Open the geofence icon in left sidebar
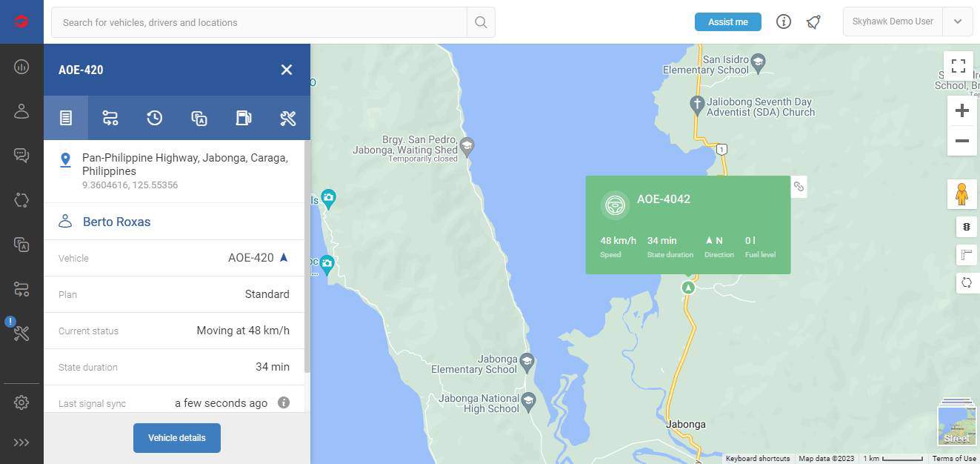980x464 pixels. [21, 199]
